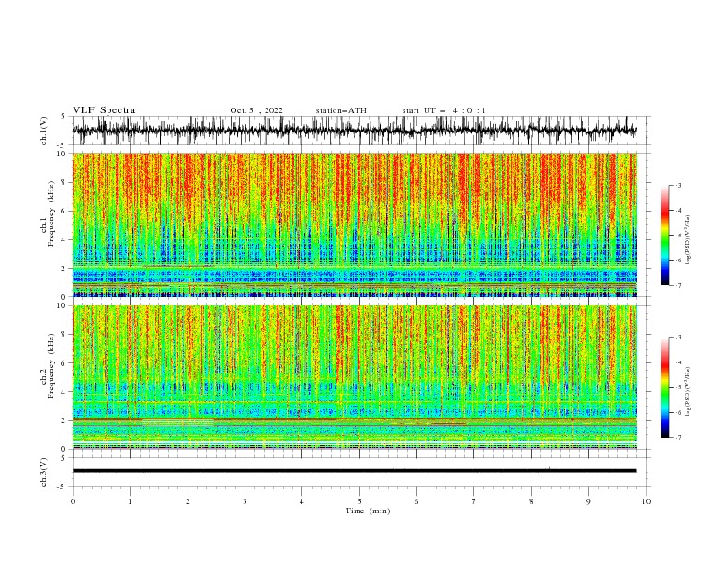Click the log(PSD) label beside ch.2 colorbar
The image size is (728, 563).
[x=688, y=392]
